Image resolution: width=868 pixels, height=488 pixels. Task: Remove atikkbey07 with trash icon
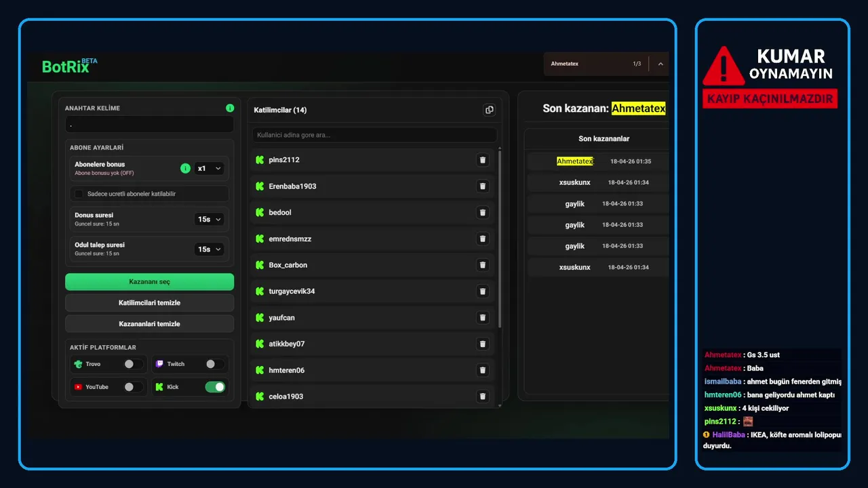483,344
